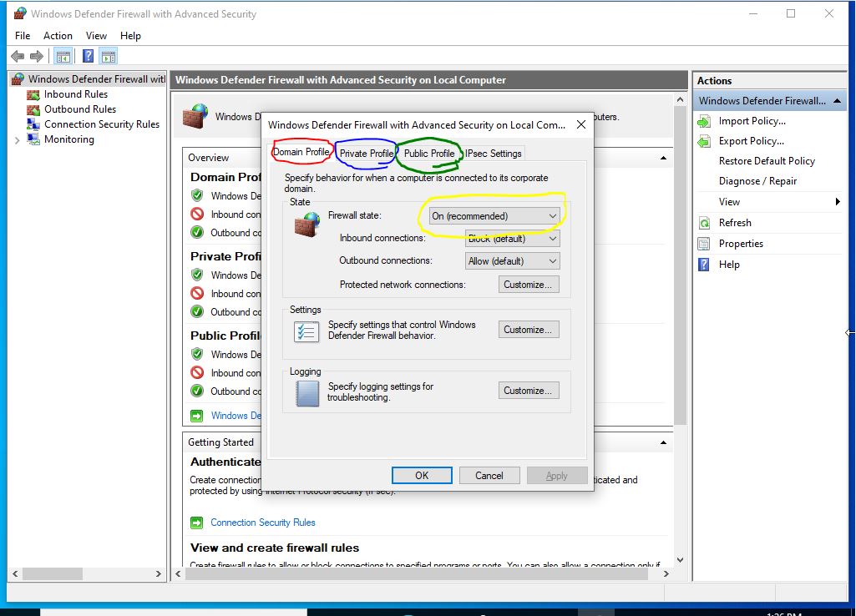Expand the Monitoring tree node arrow
Screen dimensions: 856x616
tap(17, 140)
